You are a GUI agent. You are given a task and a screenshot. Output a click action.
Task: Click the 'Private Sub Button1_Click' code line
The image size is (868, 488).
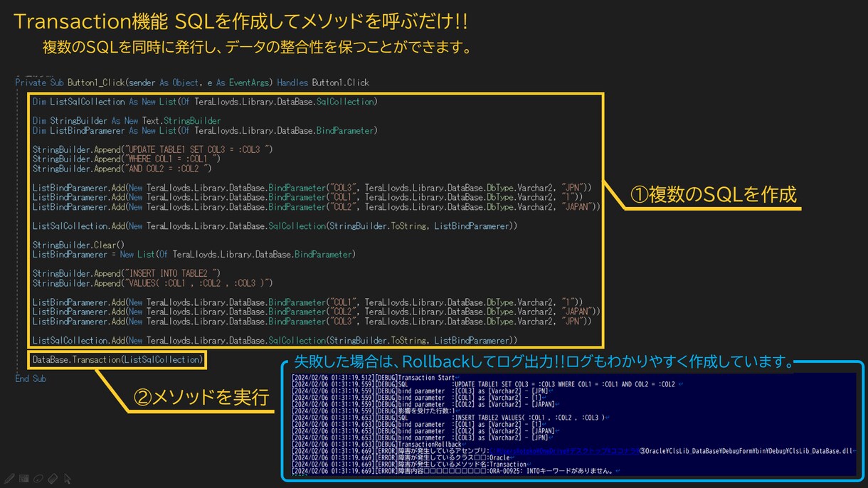click(x=192, y=83)
